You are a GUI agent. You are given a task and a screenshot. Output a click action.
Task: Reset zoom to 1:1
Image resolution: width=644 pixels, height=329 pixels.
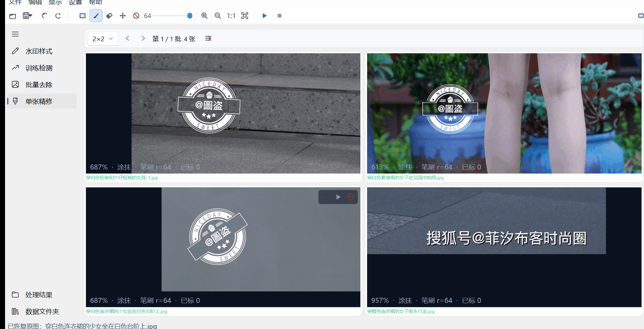(x=231, y=16)
